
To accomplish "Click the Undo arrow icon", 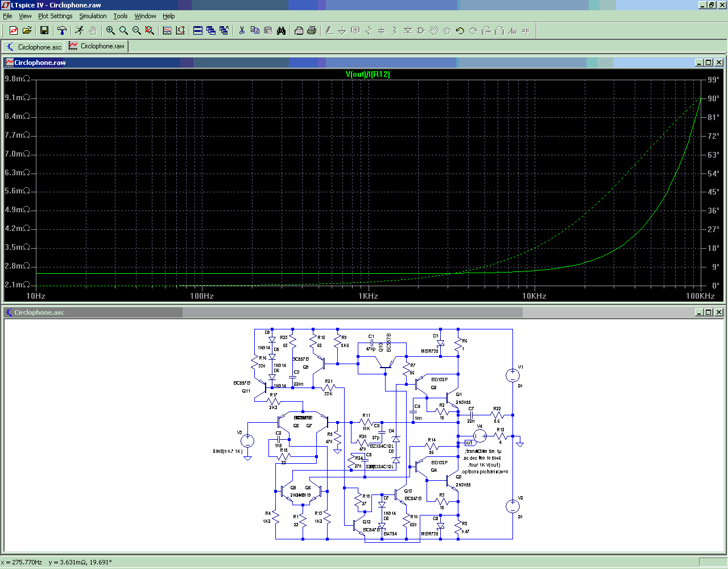I will point(460,31).
